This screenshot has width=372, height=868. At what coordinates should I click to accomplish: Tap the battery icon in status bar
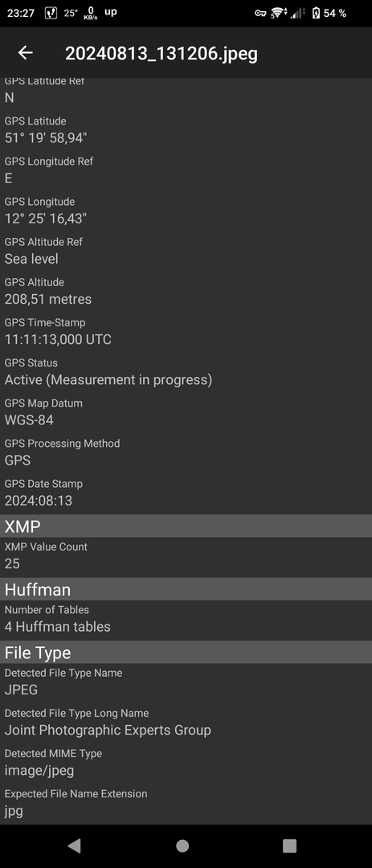click(316, 13)
